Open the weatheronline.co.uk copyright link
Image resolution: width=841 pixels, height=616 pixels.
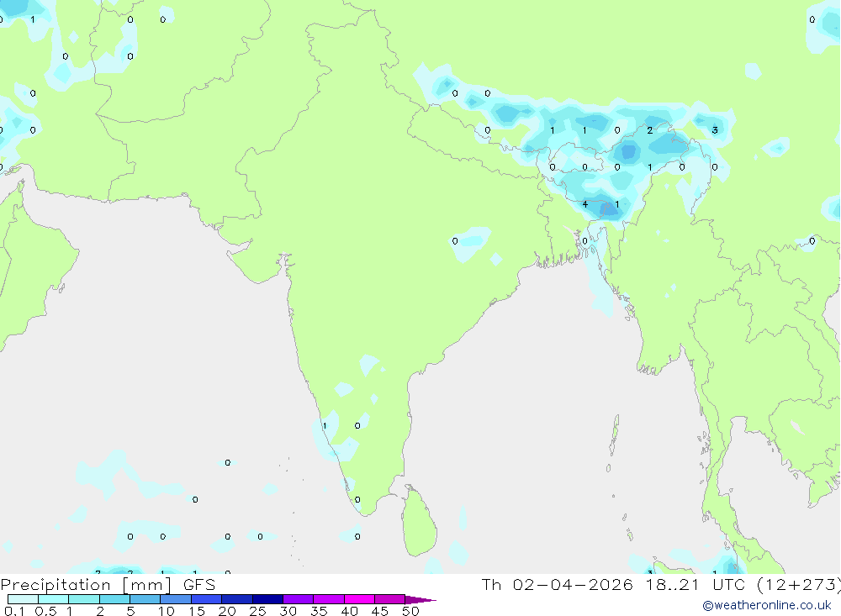pos(767,605)
